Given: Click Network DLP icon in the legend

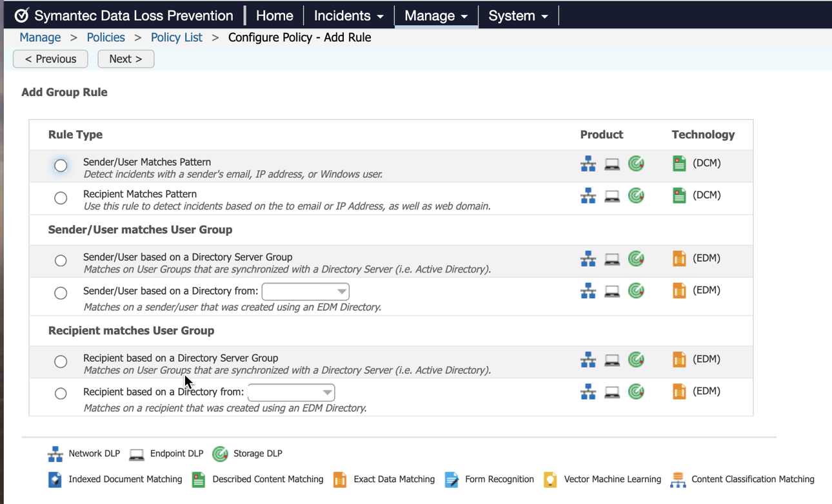Looking at the screenshot, I should coord(55,454).
